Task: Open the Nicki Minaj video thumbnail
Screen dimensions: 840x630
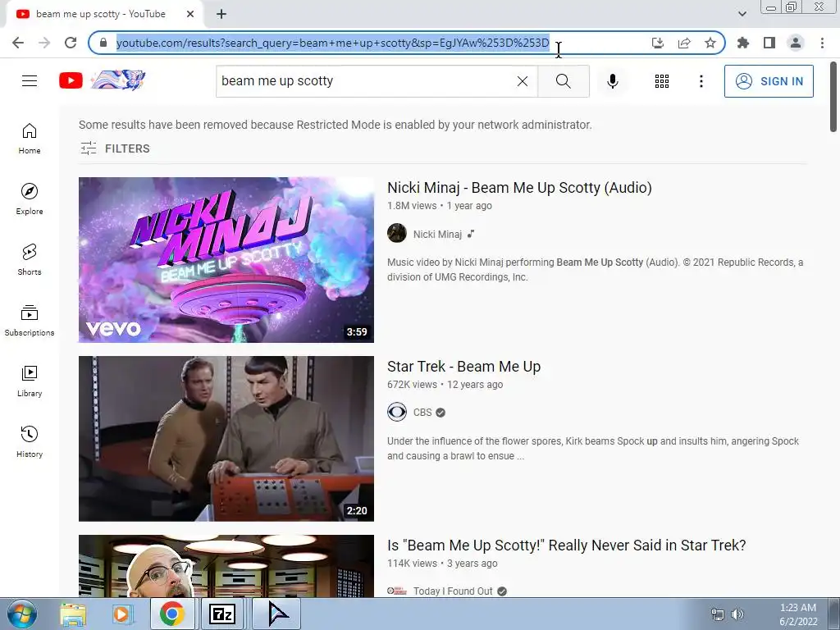Action: pos(226,260)
